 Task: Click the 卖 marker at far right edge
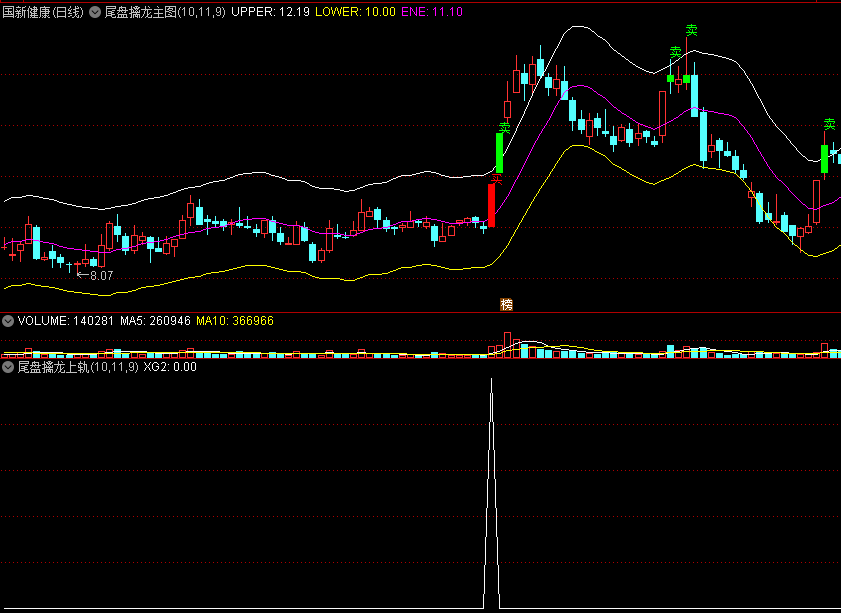tap(830, 124)
